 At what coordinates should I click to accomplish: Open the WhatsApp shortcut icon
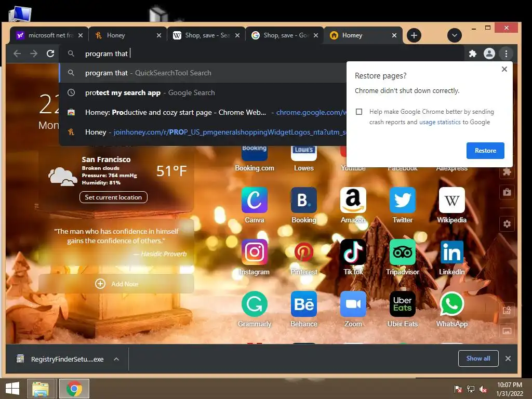coord(451,304)
